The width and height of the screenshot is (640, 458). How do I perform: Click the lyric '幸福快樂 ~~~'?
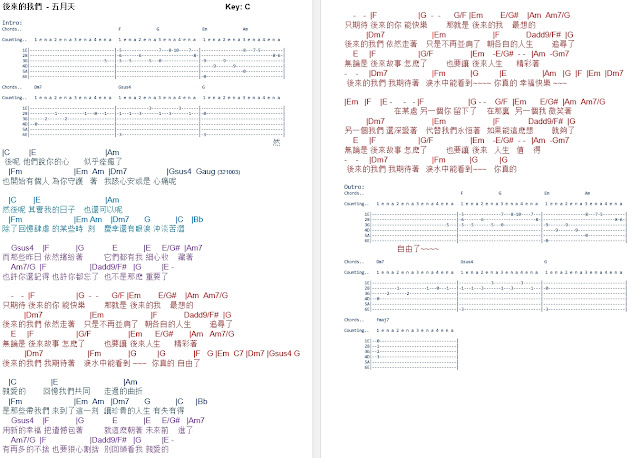543,83
